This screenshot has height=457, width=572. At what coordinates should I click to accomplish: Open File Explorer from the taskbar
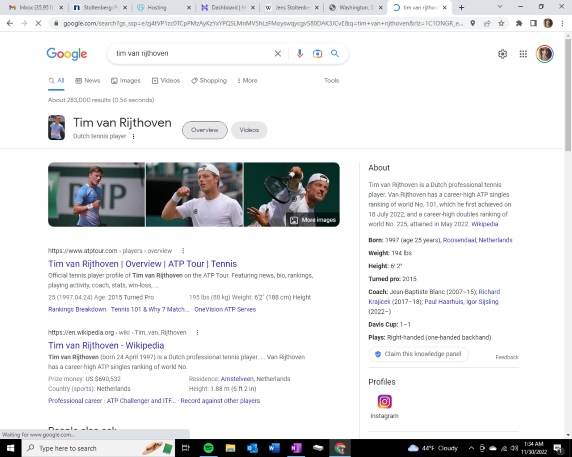tap(230, 448)
